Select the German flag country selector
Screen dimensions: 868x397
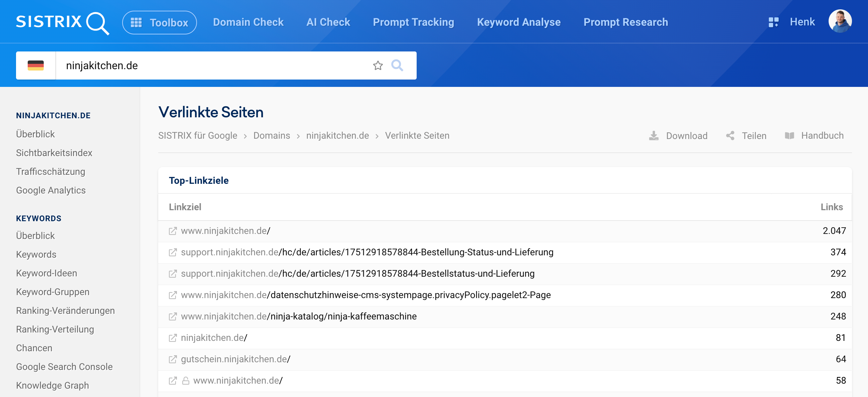click(36, 65)
